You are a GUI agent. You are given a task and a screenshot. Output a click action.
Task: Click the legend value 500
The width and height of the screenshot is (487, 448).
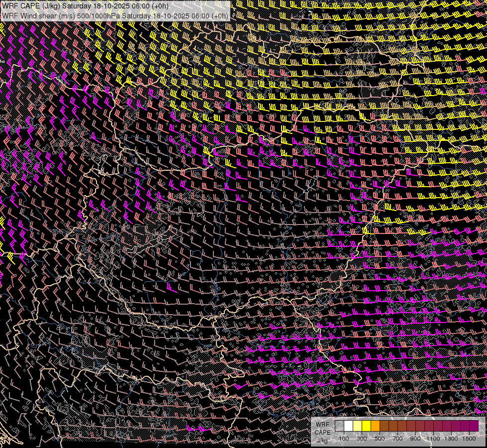pos(380,439)
